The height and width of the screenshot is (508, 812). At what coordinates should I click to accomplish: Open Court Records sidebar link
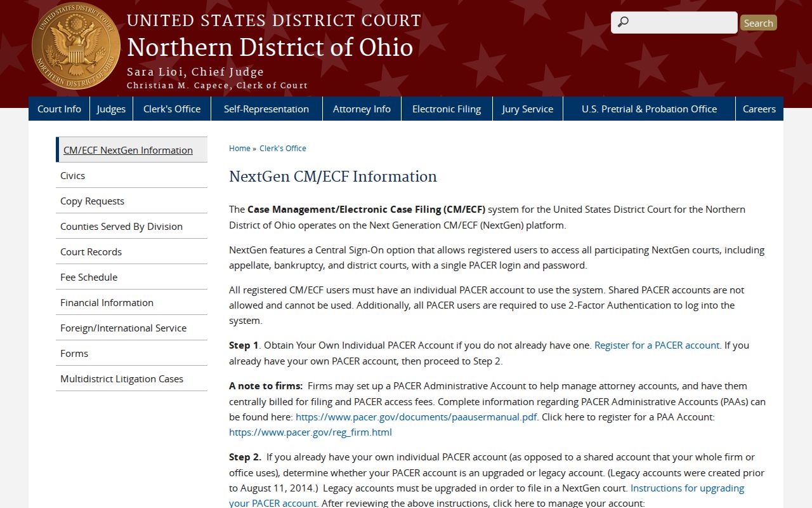click(131, 251)
